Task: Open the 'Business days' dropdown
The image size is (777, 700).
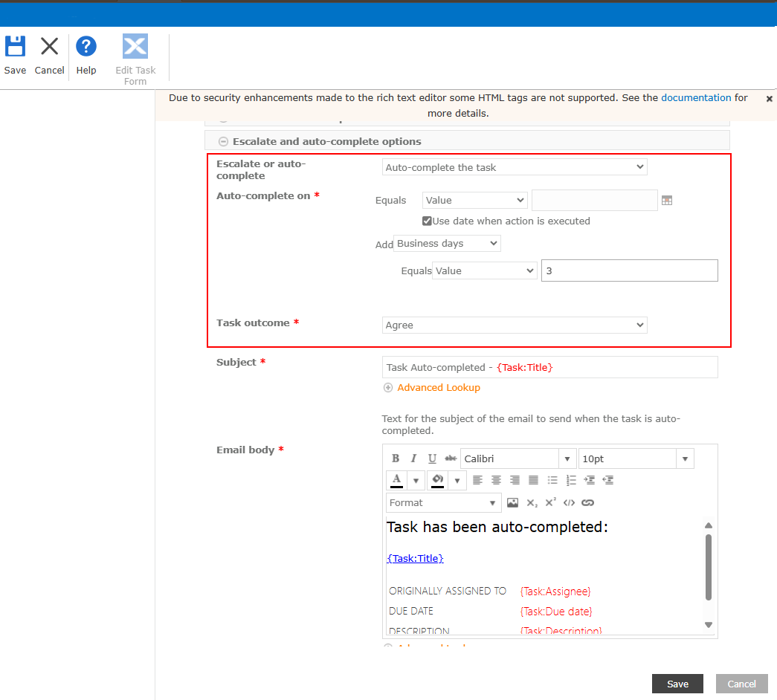Action: (447, 244)
